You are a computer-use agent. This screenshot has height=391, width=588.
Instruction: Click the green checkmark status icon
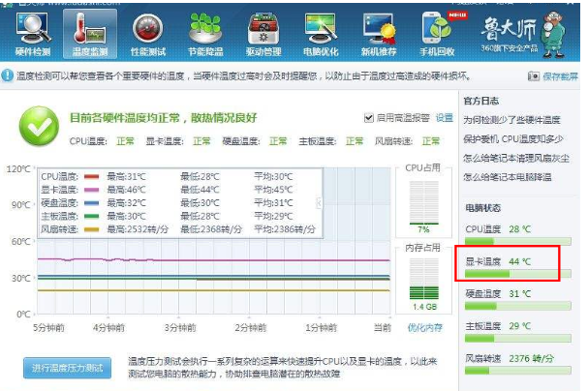[40, 126]
